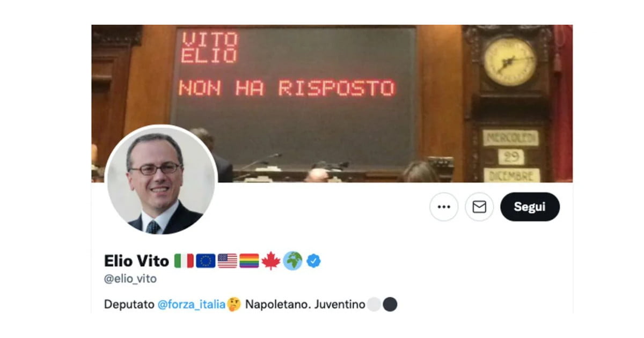Click the Italian flag emoji in the name
Screen dimensions: 644x338
[x=184, y=261]
